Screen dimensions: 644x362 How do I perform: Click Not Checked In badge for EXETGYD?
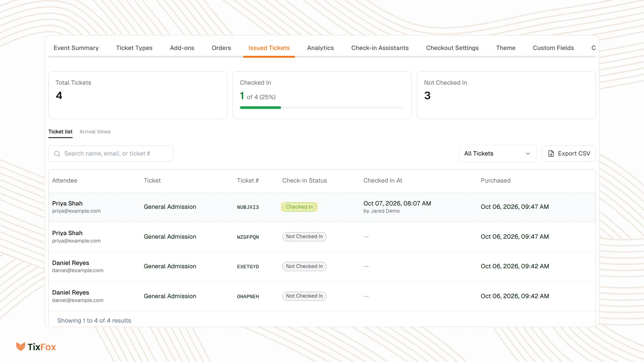point(304,266)
